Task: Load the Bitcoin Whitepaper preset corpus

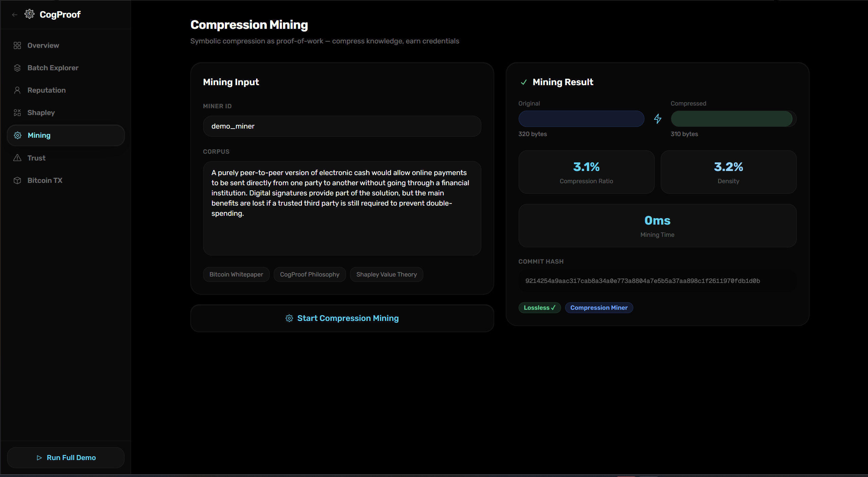Action: click(x=236, y=274)
